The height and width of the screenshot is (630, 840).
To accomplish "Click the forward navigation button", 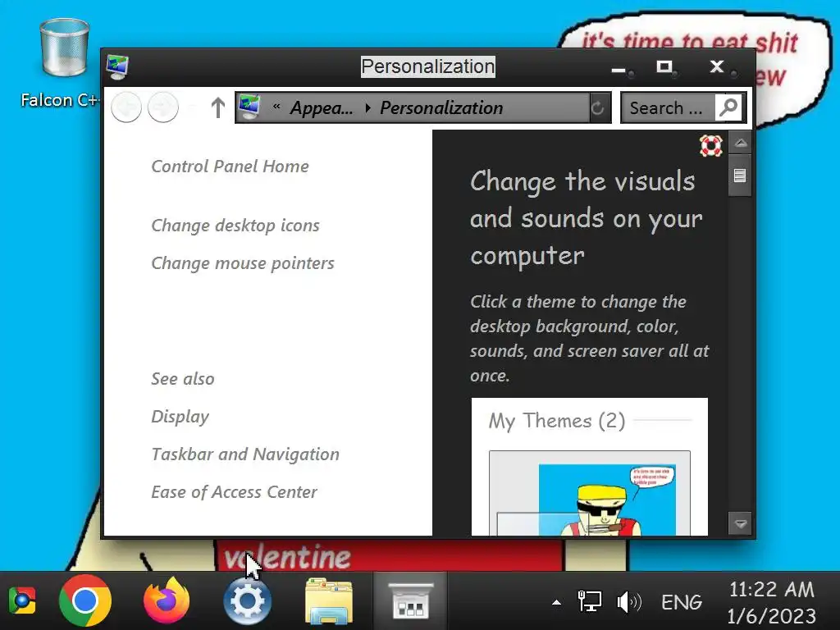I will tap(163, 107).
